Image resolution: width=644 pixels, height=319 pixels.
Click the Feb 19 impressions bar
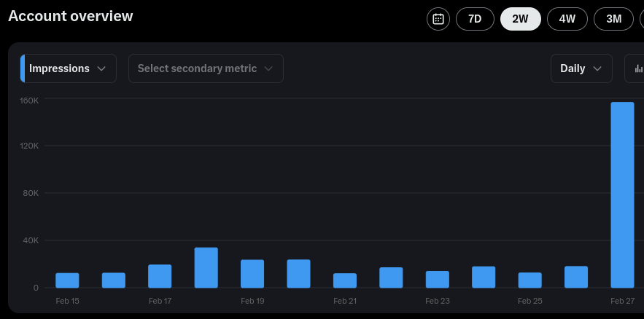pos(252,274)
